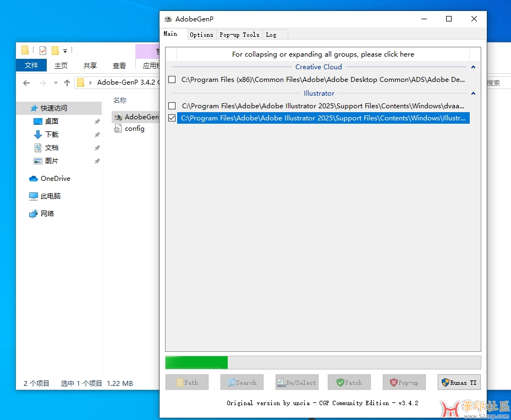Click the File Explorer title bar folder icon

tap(25, 50)
